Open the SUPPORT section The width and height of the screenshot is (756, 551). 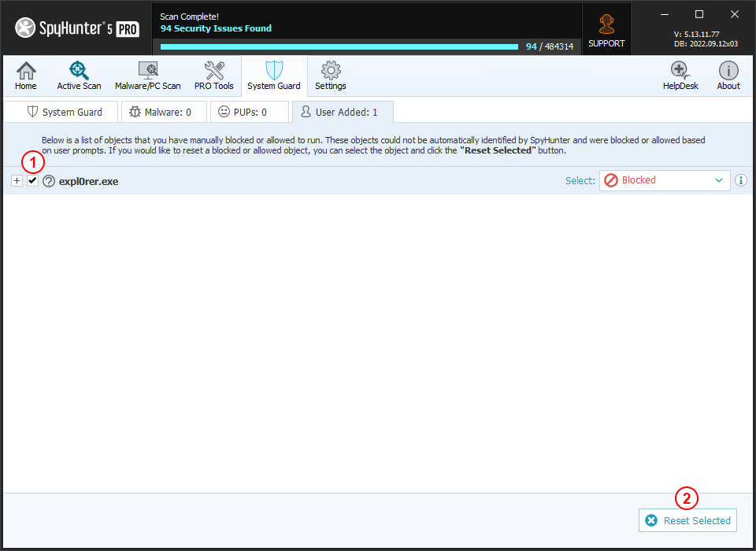click(x=606, y=28)
